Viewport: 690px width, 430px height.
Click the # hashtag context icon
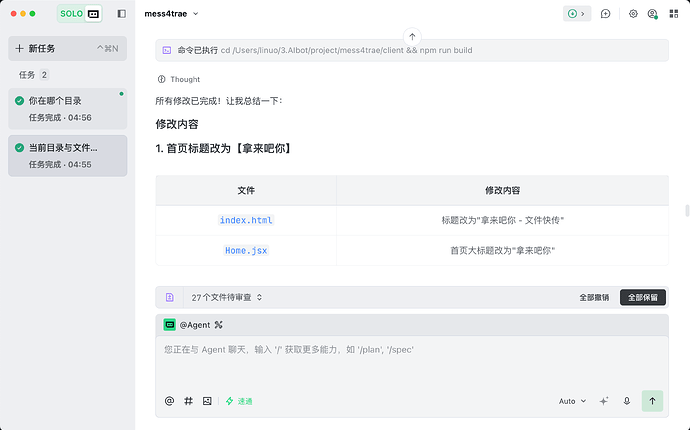[x=188, y=401]
